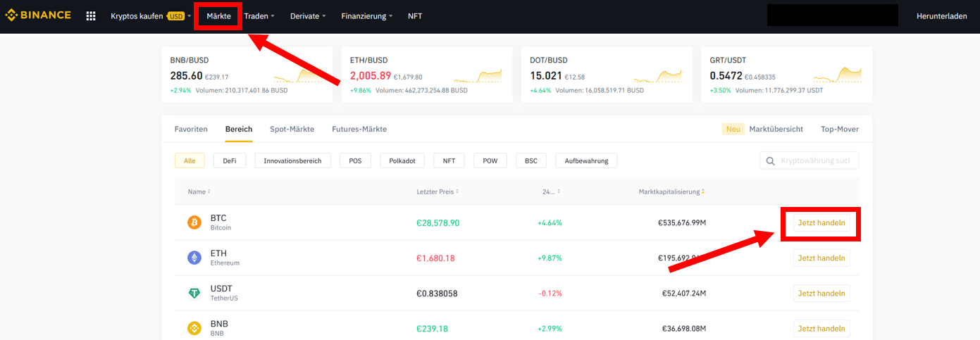The height and width of the screenshot is (340, 980).
Task: Select the POS filter
Action: [x=355, y=160]
